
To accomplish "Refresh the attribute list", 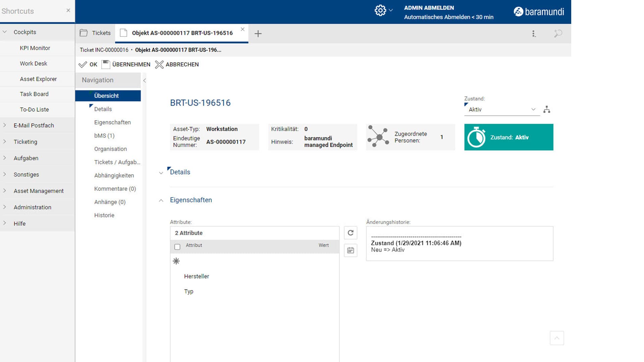I will tap(351, 233).
